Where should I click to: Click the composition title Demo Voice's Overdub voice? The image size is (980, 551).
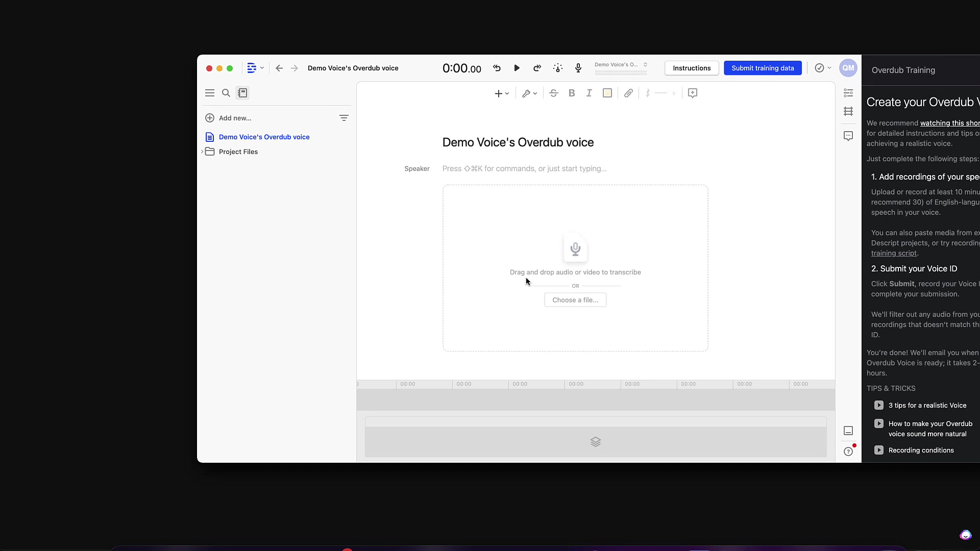[518, 142]
